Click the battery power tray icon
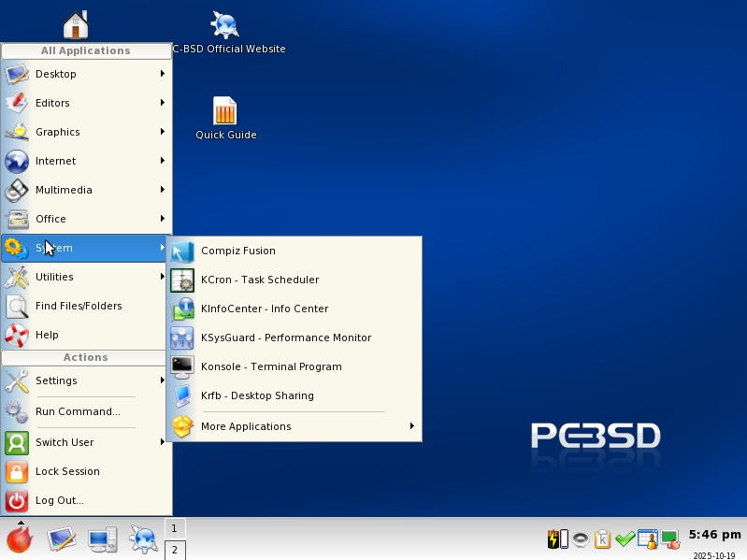 (557, 539)
